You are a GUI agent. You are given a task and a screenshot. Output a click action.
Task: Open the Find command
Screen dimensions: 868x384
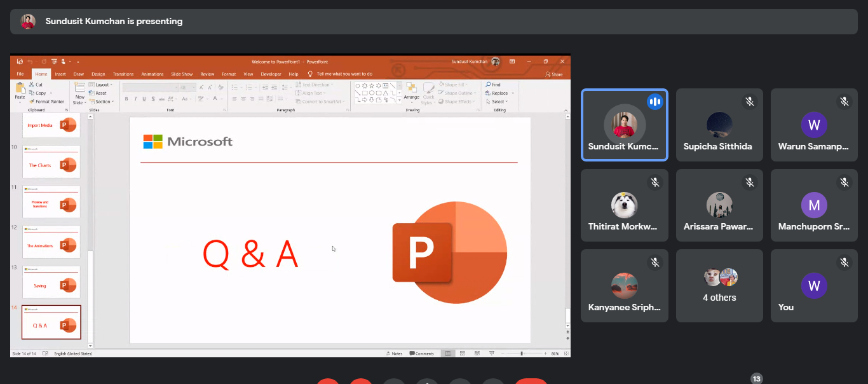tap(492, 85)
